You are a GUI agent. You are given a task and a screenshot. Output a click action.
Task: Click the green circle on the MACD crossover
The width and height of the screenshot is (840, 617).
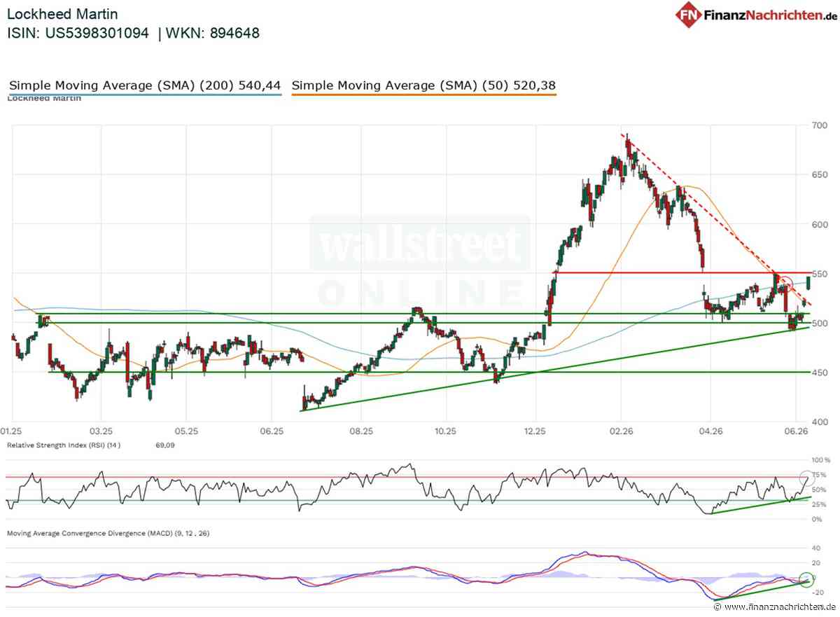point(806,581)
